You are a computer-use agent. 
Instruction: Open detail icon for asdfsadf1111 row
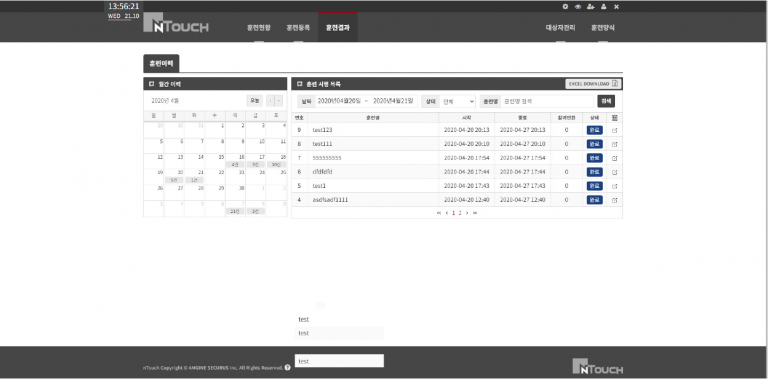(x=615, y=200)
